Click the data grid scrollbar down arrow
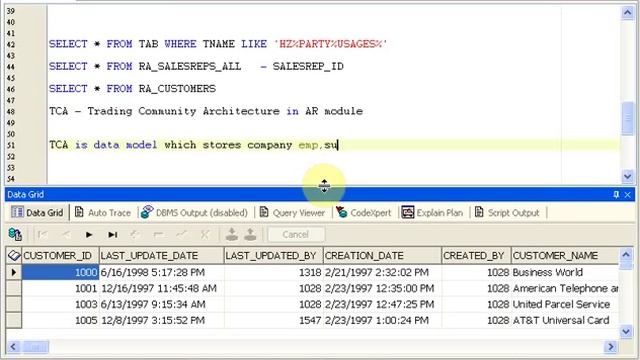This screenshot has height=360, width=640. click(x=626, y=331)
